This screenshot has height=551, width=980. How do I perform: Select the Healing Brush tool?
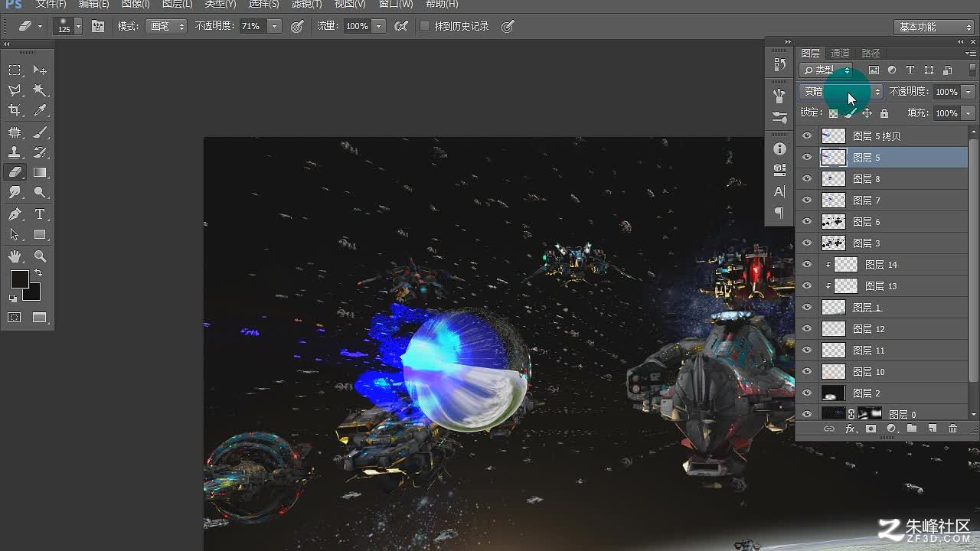click(15, 132)
